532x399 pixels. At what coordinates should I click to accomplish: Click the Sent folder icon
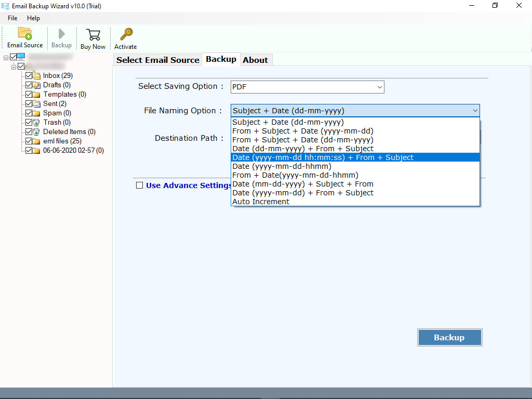(37, 104)
